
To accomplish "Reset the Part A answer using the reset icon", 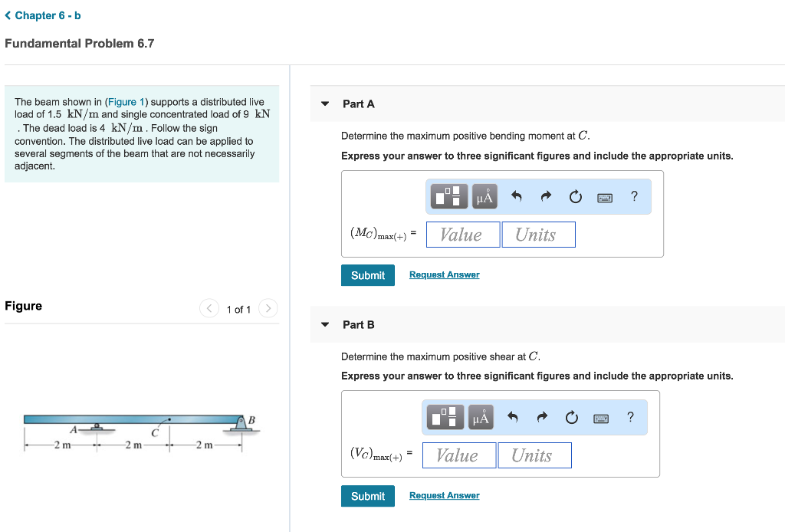I will [575, 196].
